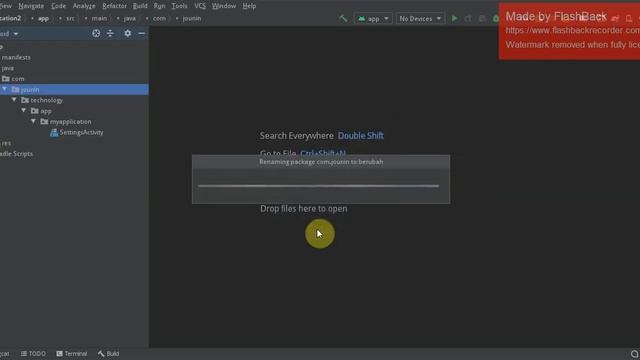Screen dimensions: 640x360
Task: Click the 'Double Shift' shortcut hint
Action: 361,136
